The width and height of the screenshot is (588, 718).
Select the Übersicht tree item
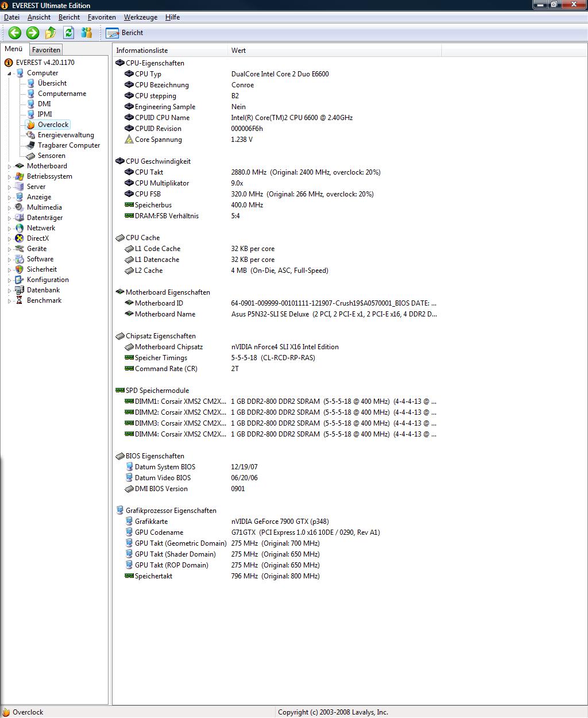click(52, 83)
